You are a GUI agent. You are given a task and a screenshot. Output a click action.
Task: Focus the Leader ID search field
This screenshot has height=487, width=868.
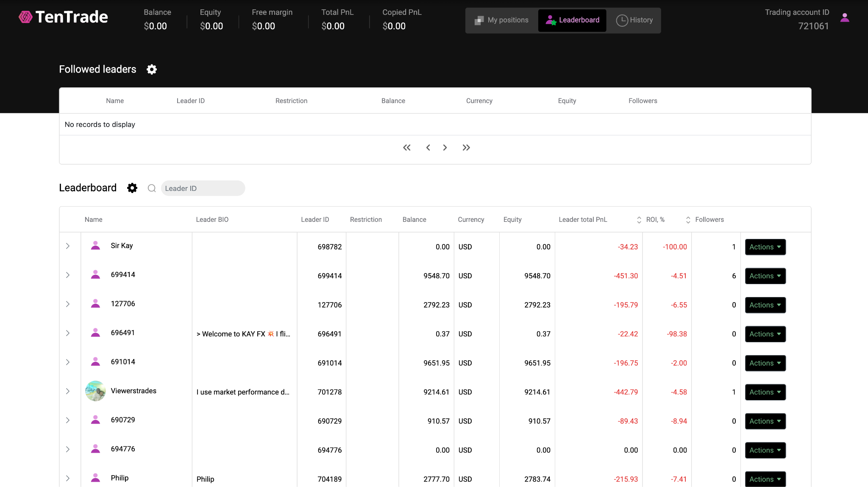coord(203,188)
